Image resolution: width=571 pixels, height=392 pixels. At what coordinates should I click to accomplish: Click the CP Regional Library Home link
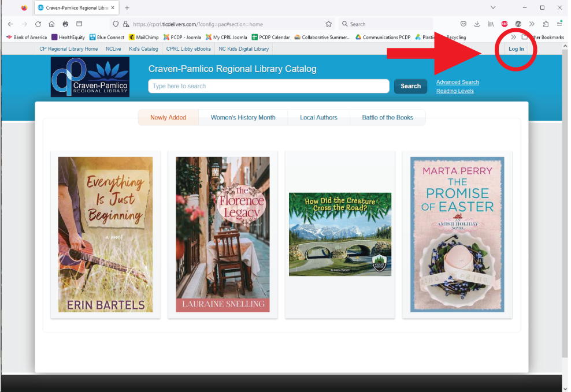[68, 48]
